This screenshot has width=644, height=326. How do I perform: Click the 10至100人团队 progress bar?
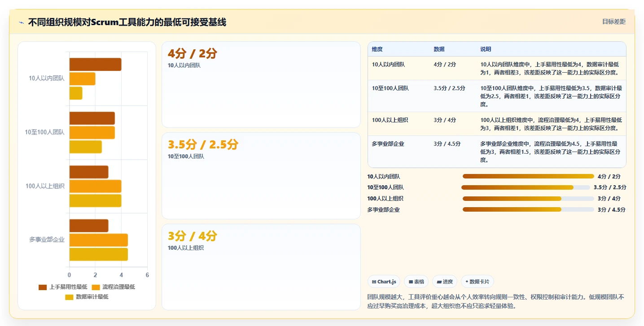(526, 187)
